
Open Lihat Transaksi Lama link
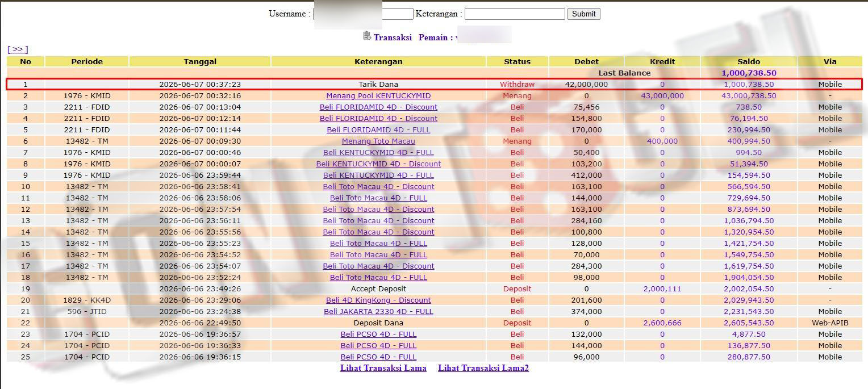pos(383,368)
